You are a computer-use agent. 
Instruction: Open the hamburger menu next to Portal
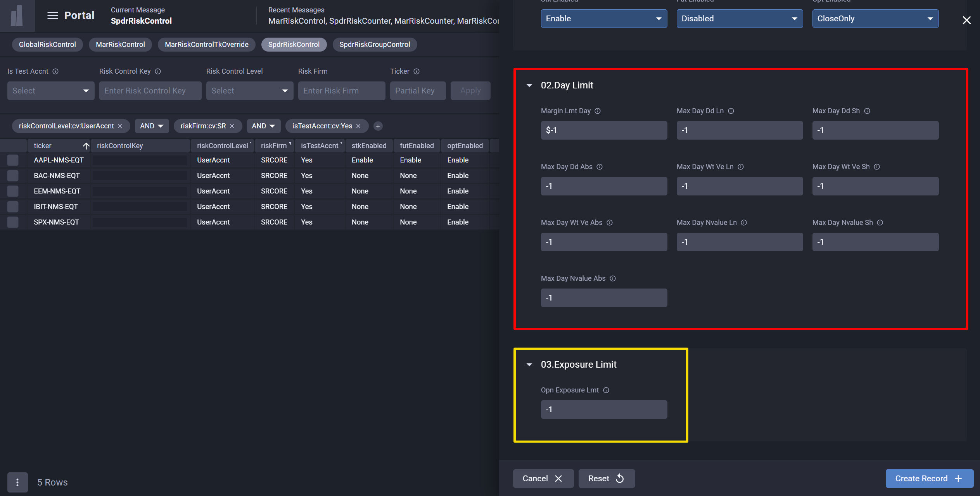coord(52,16)
